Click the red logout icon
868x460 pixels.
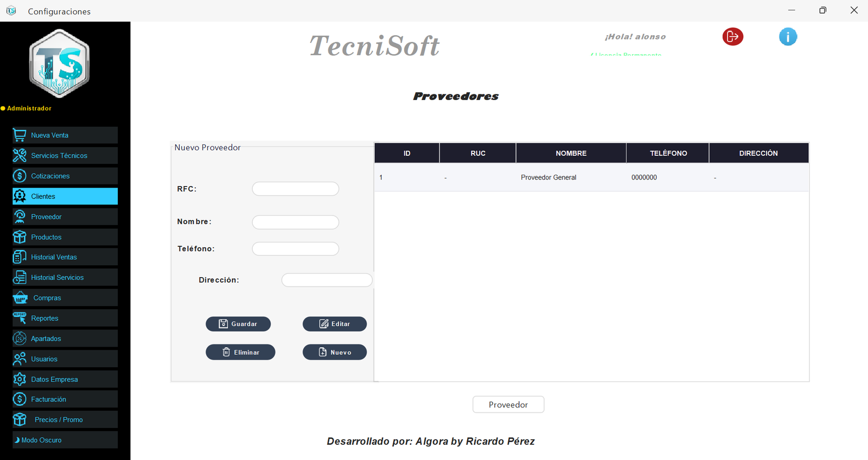(733, 36)
